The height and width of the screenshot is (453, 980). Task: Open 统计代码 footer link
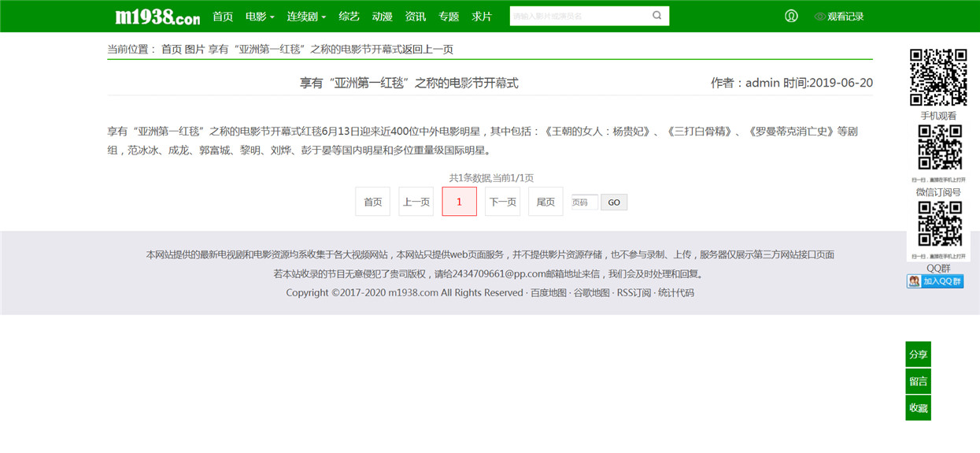(x=676, y=292)
